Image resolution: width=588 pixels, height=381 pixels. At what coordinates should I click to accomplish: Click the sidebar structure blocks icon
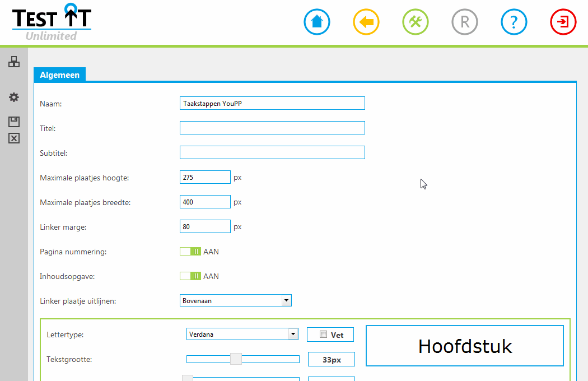click(14, 62)
